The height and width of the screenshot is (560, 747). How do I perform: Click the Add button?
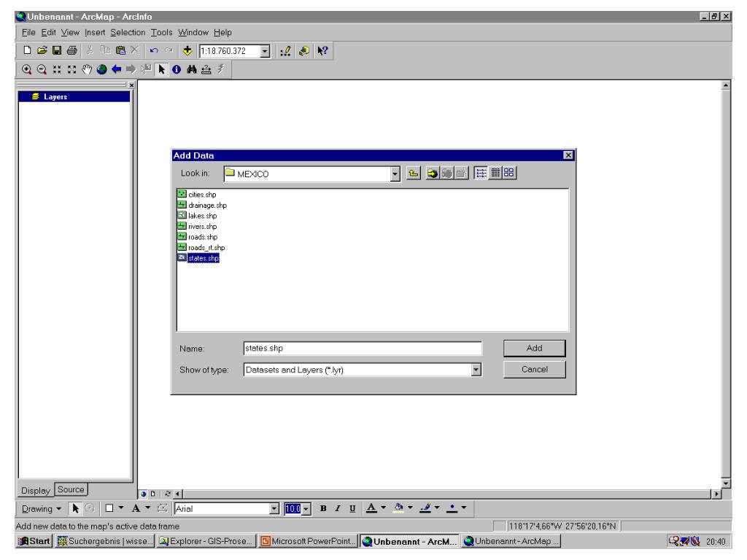point(535,348)
